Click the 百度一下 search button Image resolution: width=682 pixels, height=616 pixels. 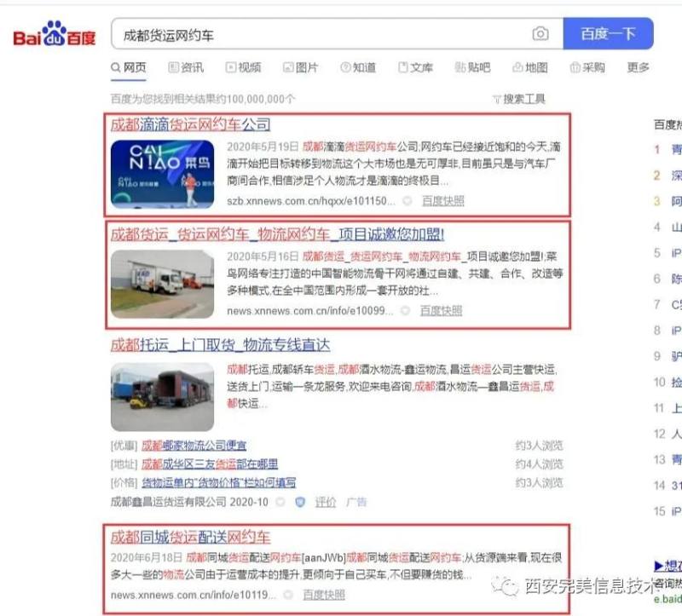[608, 33]
